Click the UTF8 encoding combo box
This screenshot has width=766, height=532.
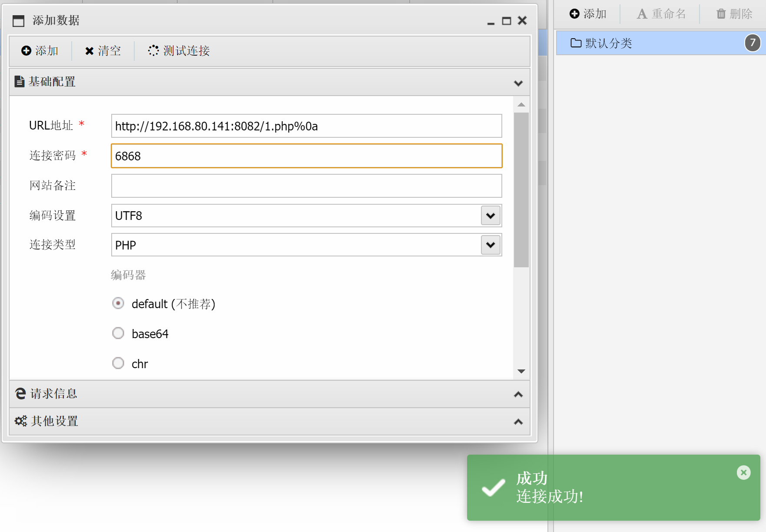tap(307, 216)
